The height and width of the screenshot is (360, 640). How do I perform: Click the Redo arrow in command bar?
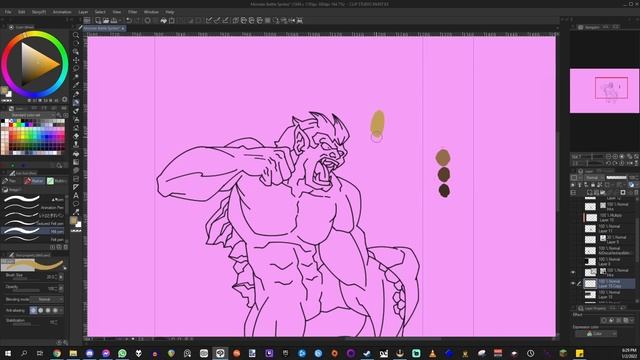coord(137,20)
